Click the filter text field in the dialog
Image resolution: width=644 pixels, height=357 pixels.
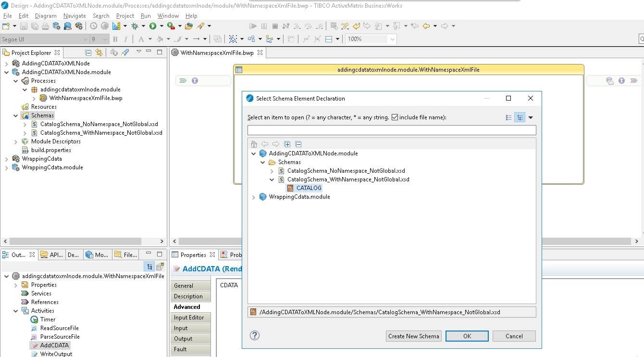392,130
